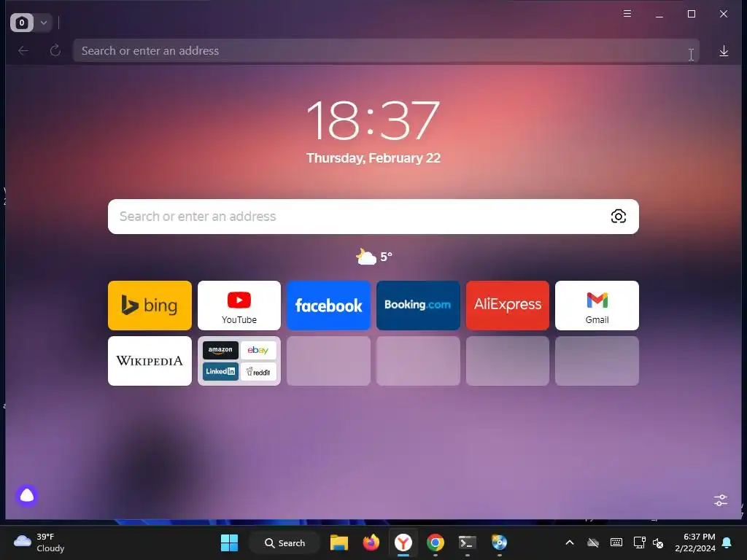
Task: Show hidden system tray icons
Action: click(x=569, y=542)
